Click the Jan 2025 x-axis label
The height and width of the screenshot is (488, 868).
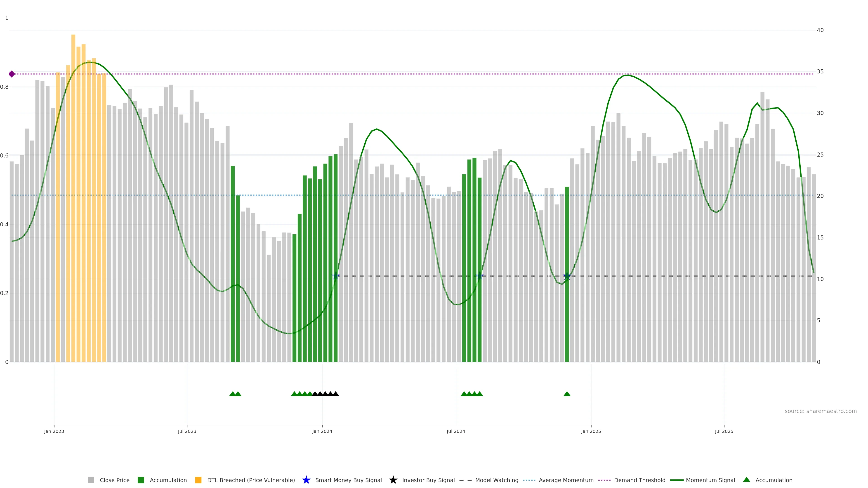pyautogui.click(x=591, y=432)
